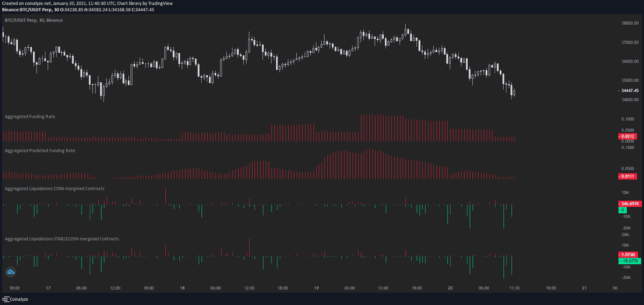The image size is (644, 305).
Task: Select the Aggregated Predicted Funding Rate label
Action: pyautogui.click(x=40, y=151)
